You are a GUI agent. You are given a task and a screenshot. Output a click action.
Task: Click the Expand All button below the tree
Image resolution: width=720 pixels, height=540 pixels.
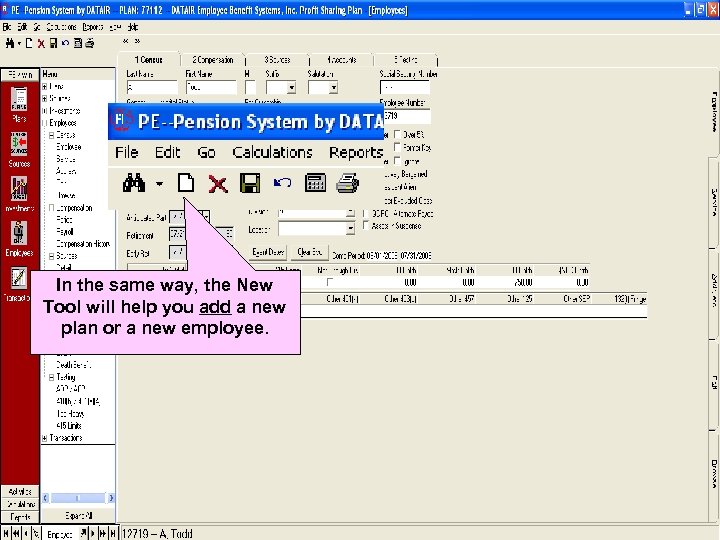(78, 516)
